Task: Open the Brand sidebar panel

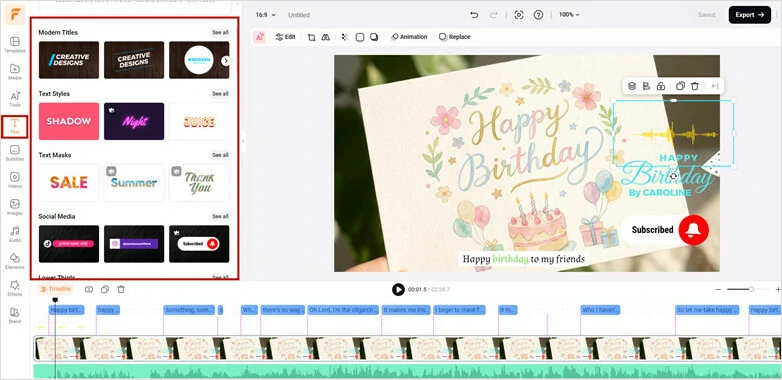Action: coord(14,315)
